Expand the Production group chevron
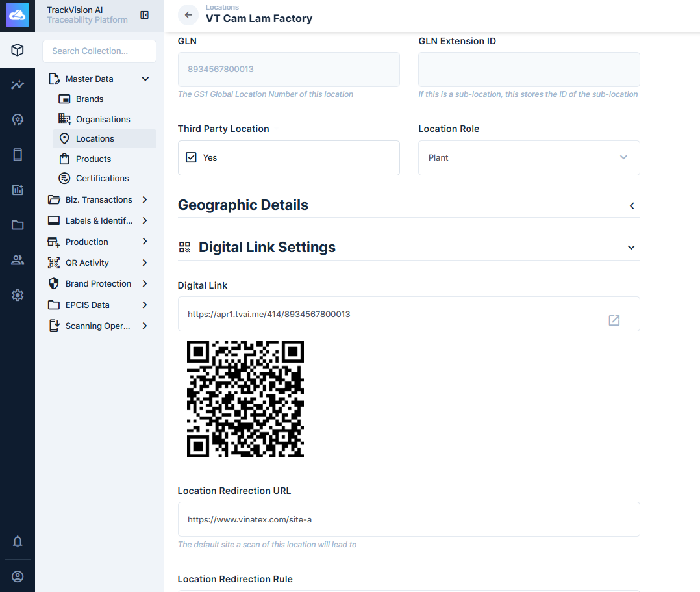The height and width of the screenshot is (592, 700). pos(145,241)
